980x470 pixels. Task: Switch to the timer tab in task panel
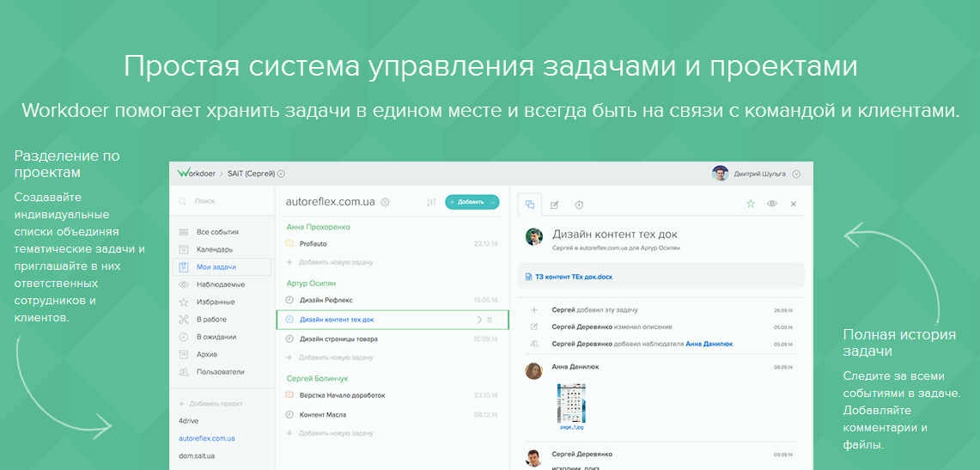(x=580, y=204)
